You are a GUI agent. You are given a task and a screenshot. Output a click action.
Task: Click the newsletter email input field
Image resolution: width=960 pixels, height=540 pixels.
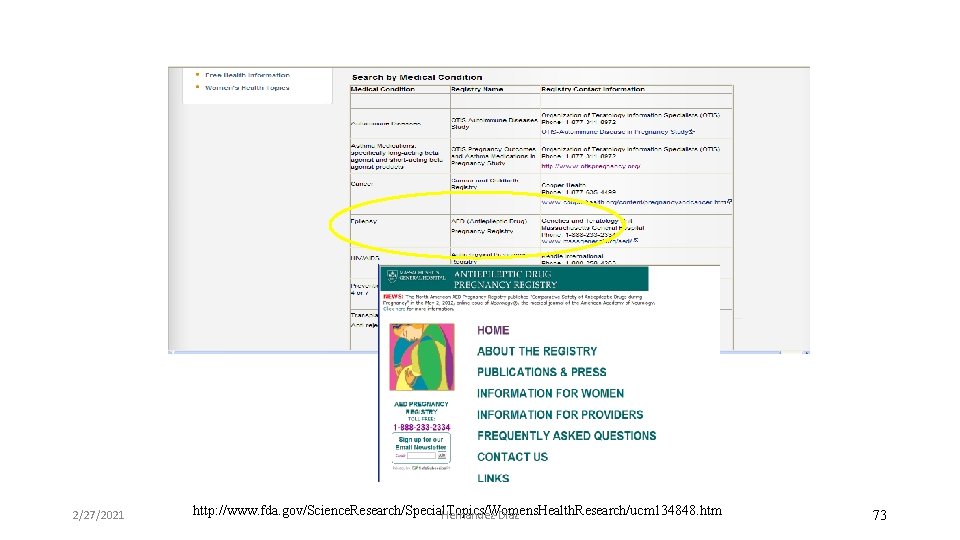(421, 456)
